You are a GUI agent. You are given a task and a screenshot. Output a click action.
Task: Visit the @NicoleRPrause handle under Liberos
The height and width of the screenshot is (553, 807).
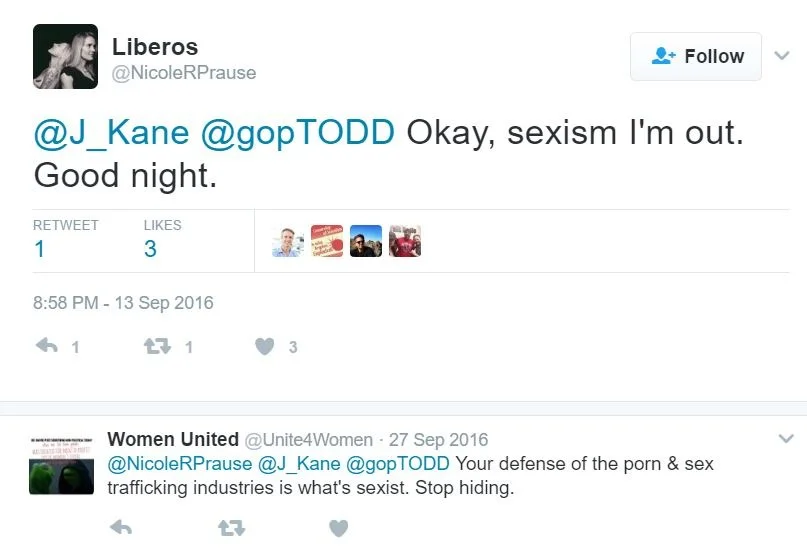click(184, 73)
